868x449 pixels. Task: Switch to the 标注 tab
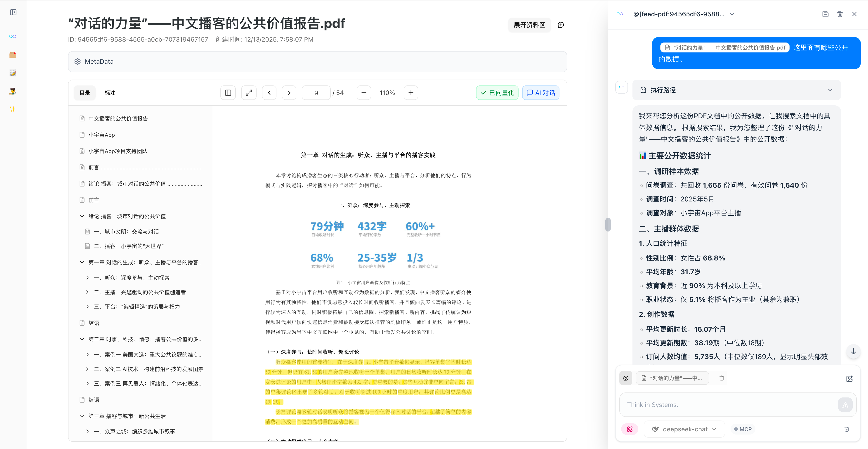pyautogui.click(x=110, y=93)
